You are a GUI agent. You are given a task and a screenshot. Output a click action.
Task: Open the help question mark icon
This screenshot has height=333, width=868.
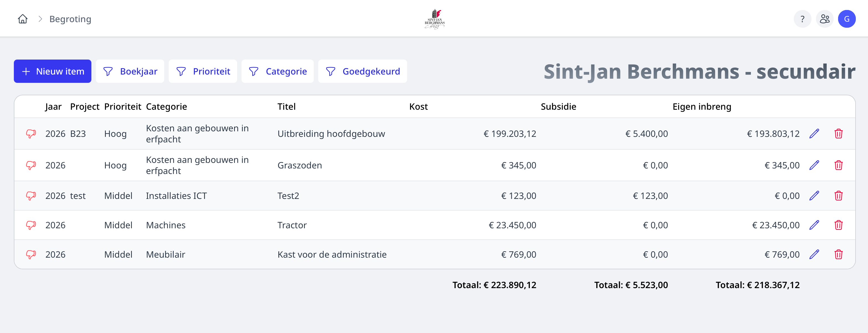tap(802, 19)
